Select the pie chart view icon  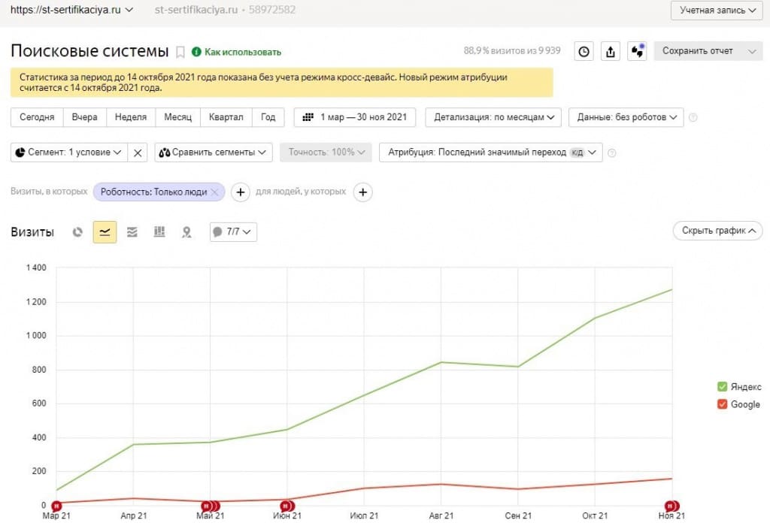coord(77,232)
